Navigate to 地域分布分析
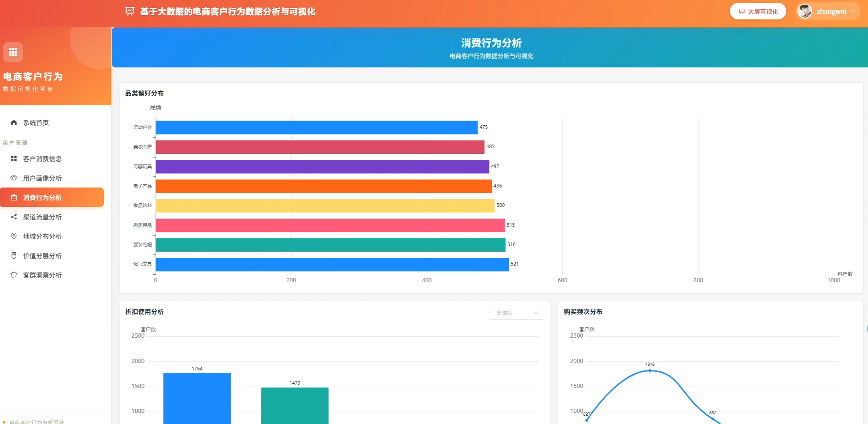The image size is (868, 424). pyautogui.click(x=52, y=236)
